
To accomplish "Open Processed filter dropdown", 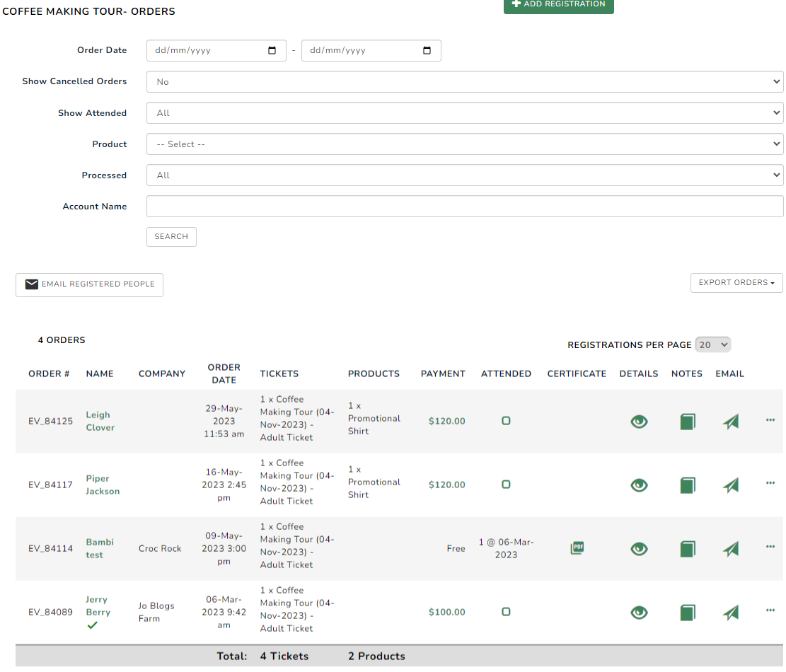I will click(465, 175).
